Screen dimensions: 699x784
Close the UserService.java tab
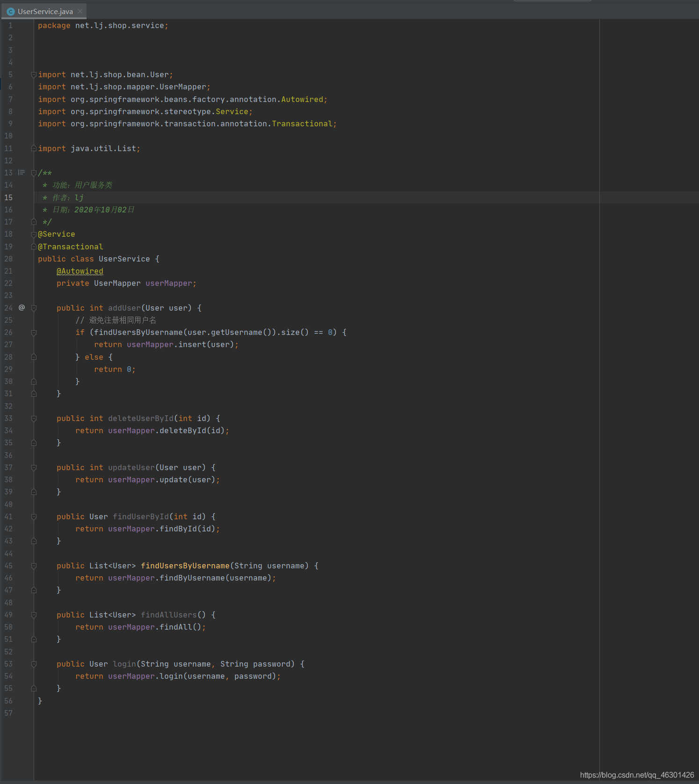point(80,11)
